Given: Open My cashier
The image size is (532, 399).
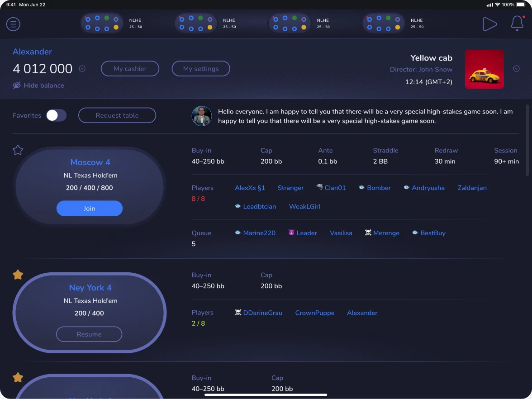Looking at the screenshot, I should [x=130, y=69].
